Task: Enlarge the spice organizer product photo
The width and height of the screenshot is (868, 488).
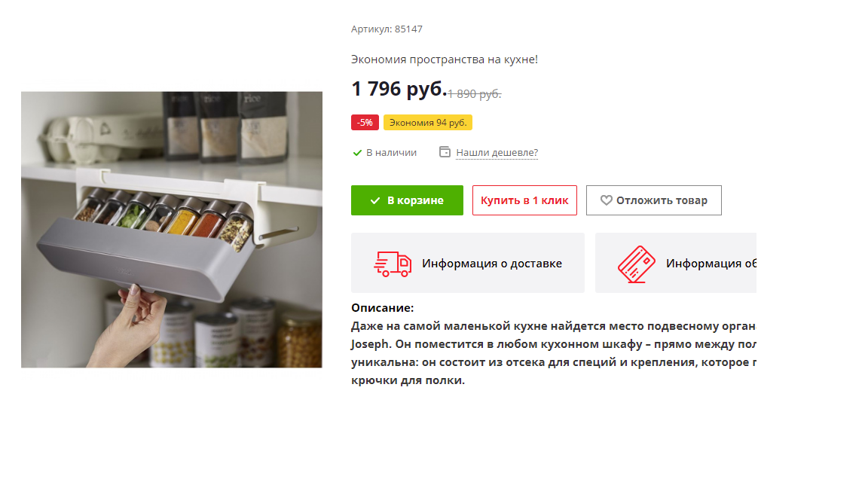Action: pos(172,230)
